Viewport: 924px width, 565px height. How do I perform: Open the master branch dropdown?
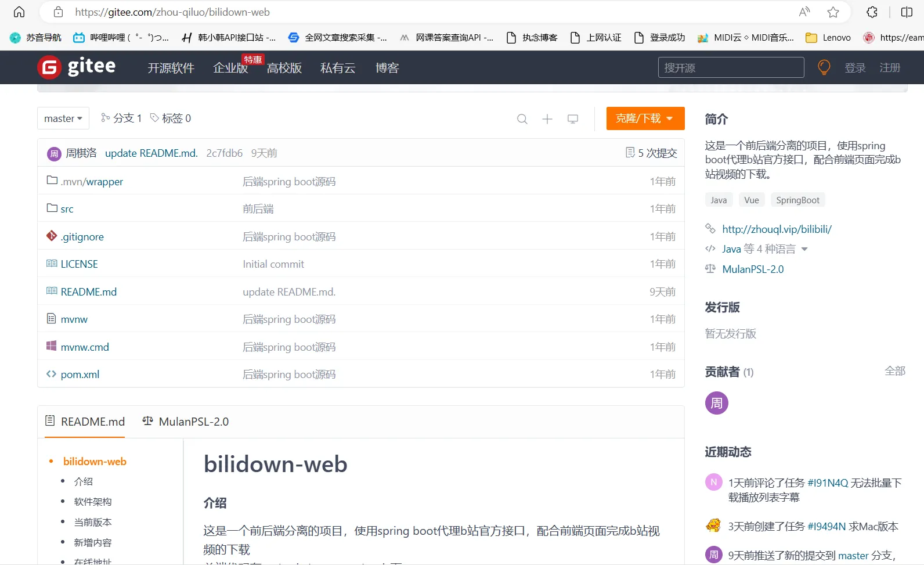(63, 118)
